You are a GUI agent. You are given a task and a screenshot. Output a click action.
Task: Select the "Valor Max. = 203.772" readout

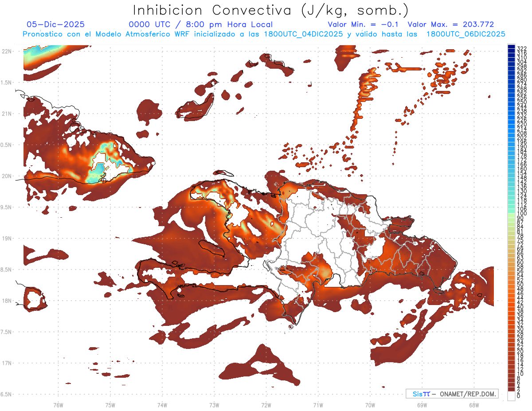coord(451,24)
